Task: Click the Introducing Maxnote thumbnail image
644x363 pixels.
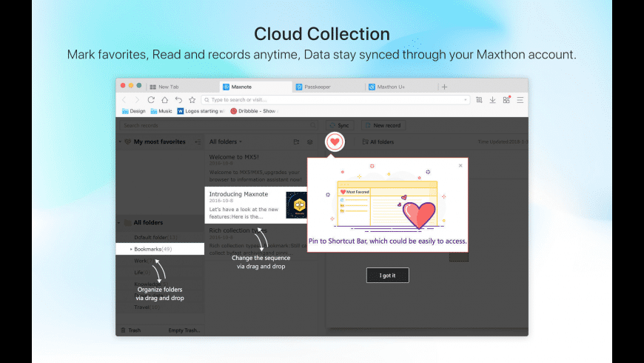Action: [297, 204]
